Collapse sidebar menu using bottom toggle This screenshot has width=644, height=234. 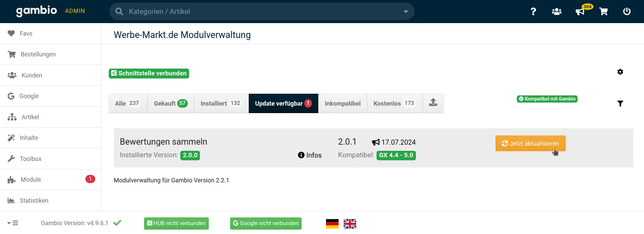[x=13, y=223]
